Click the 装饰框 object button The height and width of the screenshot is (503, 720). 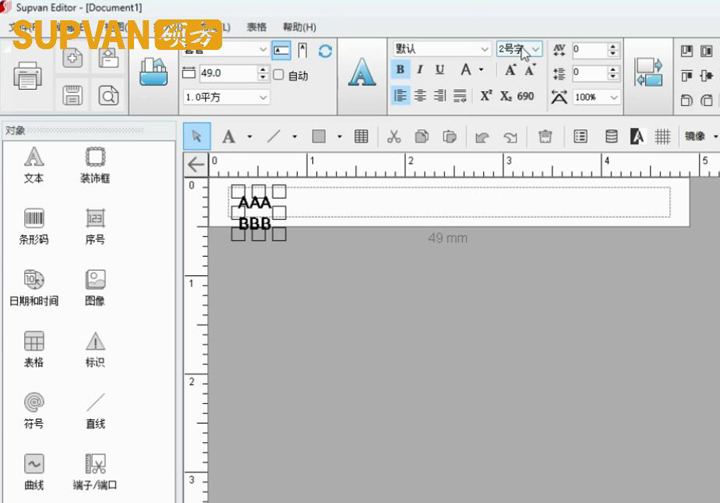[95, 164]
